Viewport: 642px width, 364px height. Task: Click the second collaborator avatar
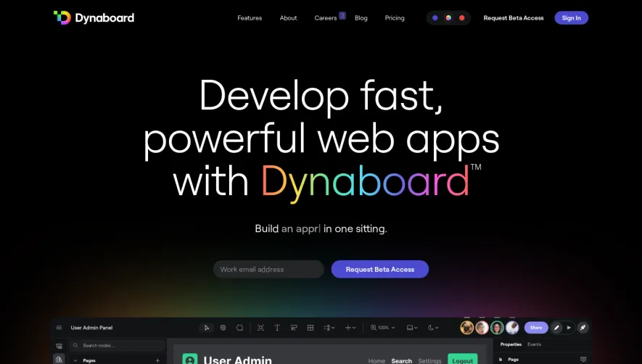pyautogui.click(x=482, y=328)
